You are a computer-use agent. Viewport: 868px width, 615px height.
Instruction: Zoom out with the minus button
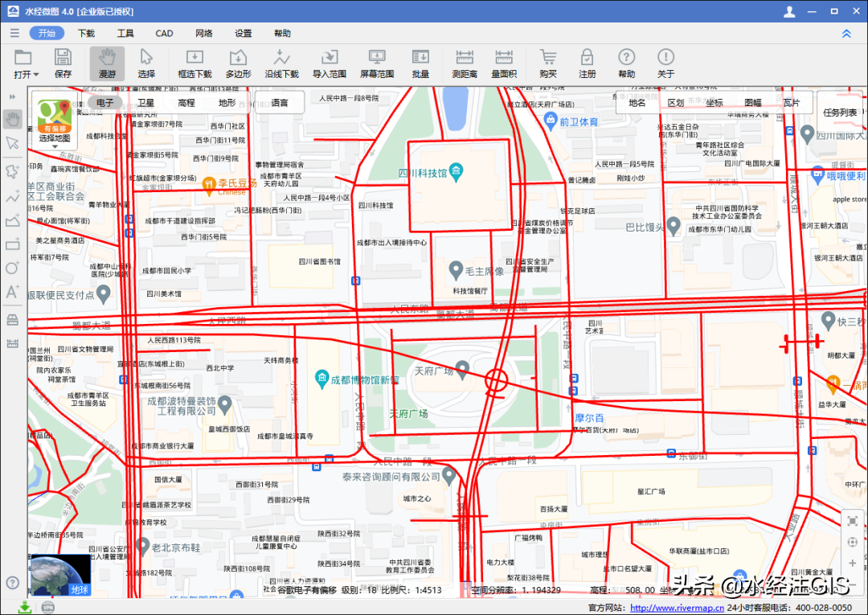(x=853, y=584)
